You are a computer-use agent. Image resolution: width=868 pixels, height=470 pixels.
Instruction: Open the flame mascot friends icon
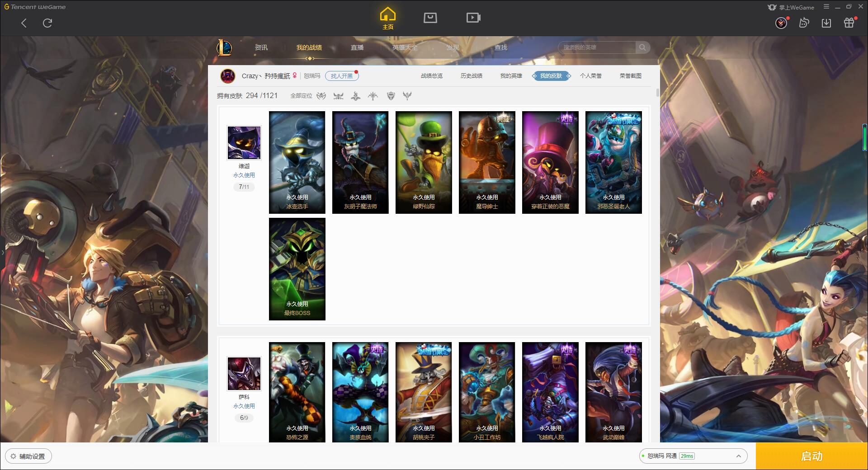point(804,23)
